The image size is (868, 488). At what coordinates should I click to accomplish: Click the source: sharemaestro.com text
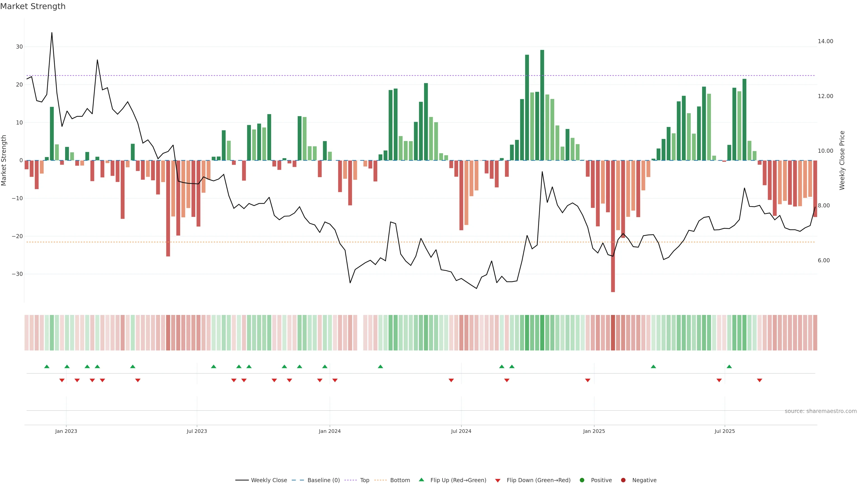[x=821, y=411]
